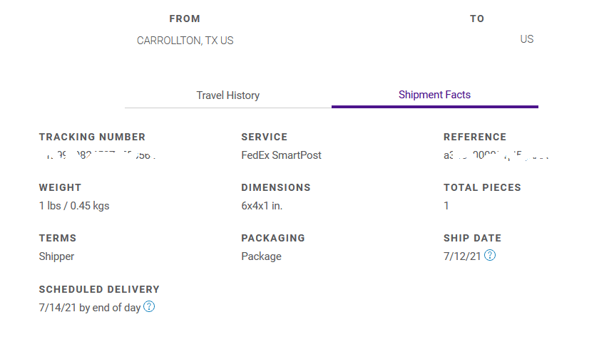Click the TOTAL PIECES heading
614x364 pixels.
click(x=482, y=187)
